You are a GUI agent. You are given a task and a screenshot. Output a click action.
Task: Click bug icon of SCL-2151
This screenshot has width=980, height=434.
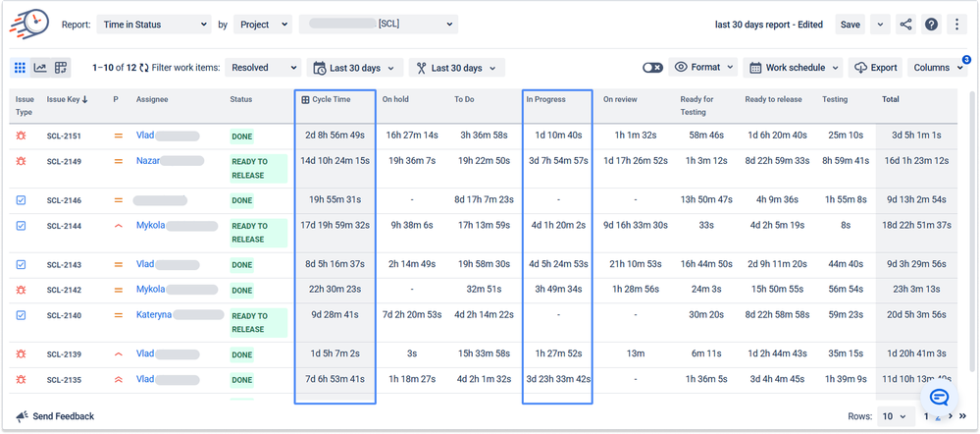21,136
